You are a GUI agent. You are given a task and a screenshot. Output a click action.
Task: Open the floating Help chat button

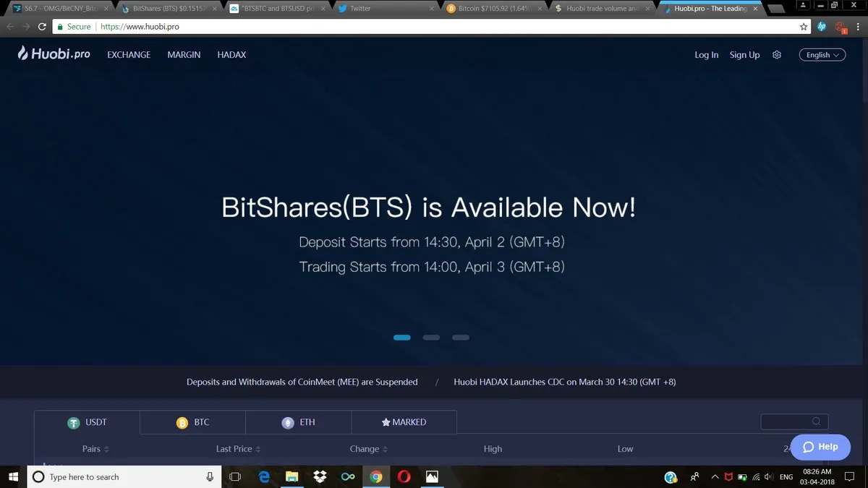tap(820, 447)
